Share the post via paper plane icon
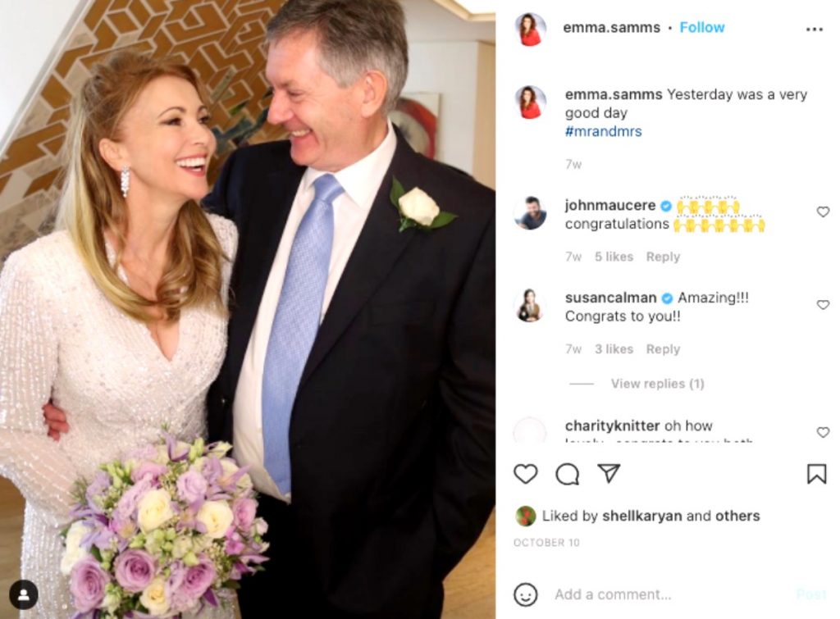 [609, 473]
